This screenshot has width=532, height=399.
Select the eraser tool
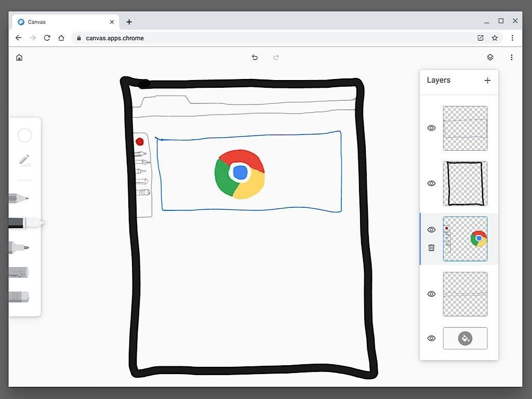[x=19, y=297]
